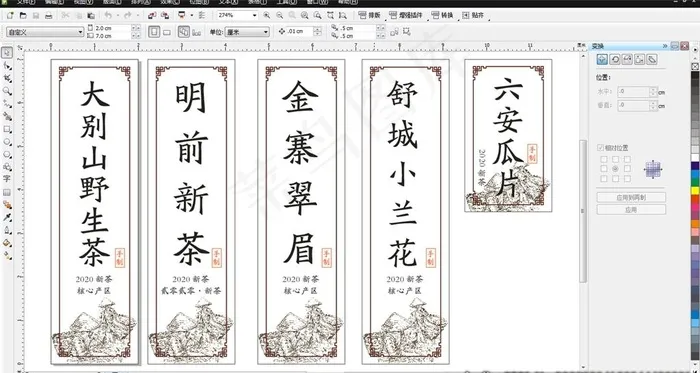Click the 应用 apply button
700x373 pixels.
[x=631, y=209]
